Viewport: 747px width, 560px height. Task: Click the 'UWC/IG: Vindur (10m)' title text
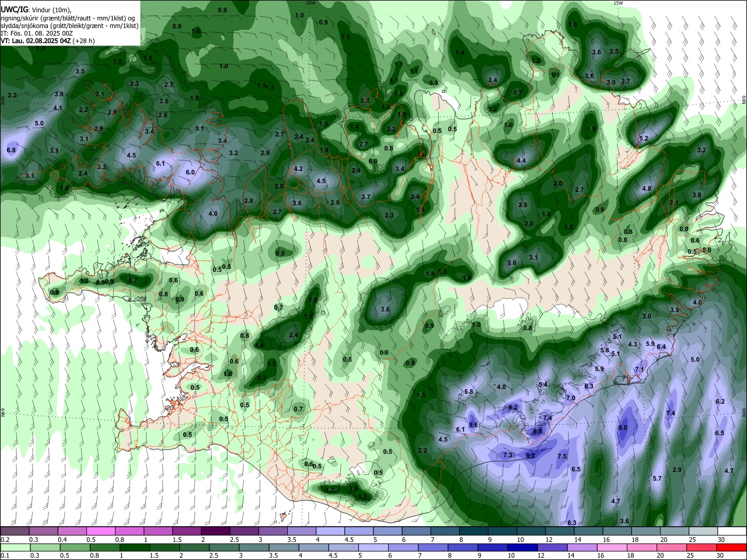pos(36,10)
